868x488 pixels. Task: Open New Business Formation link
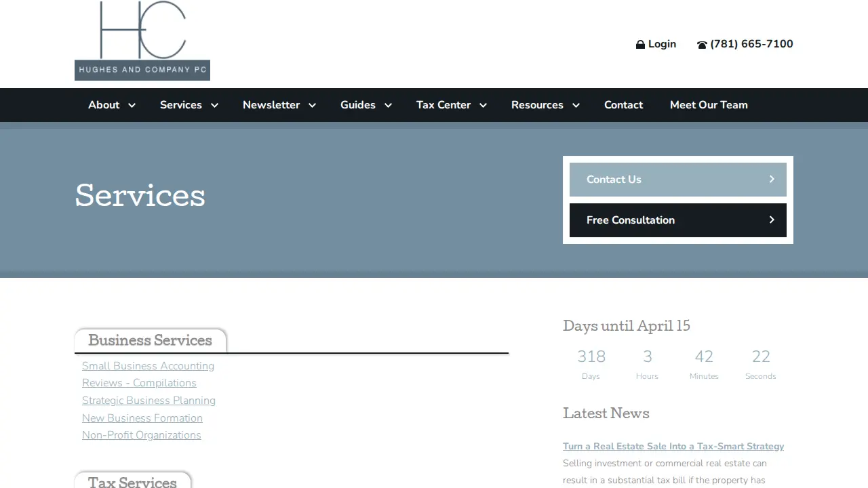(142, 418)
